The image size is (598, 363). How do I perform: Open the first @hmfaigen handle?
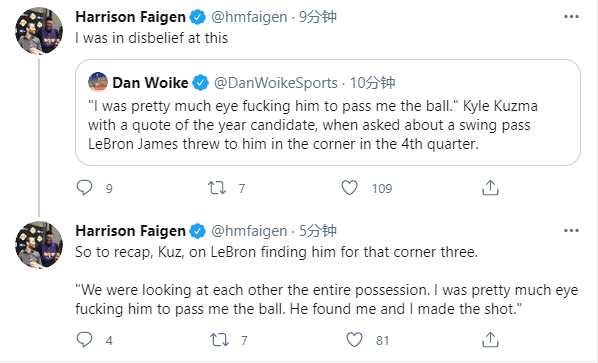(249, 17)
